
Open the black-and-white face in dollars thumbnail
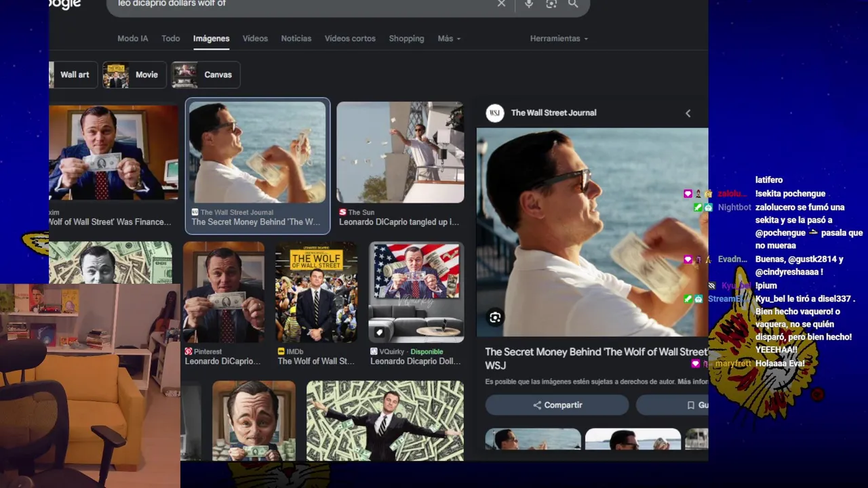pos(111,263)
